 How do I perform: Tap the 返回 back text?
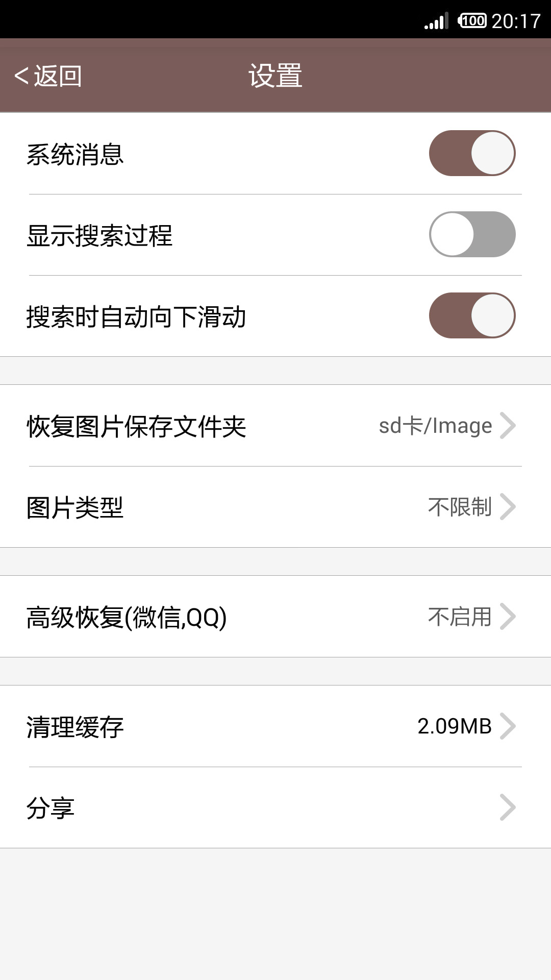pyautogui.click(x=58, y=76)
